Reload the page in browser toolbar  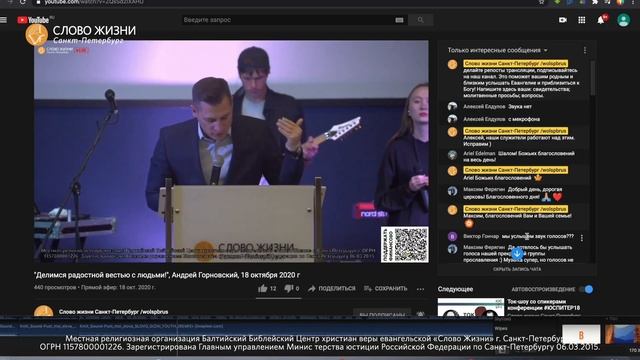coord(23,2)
